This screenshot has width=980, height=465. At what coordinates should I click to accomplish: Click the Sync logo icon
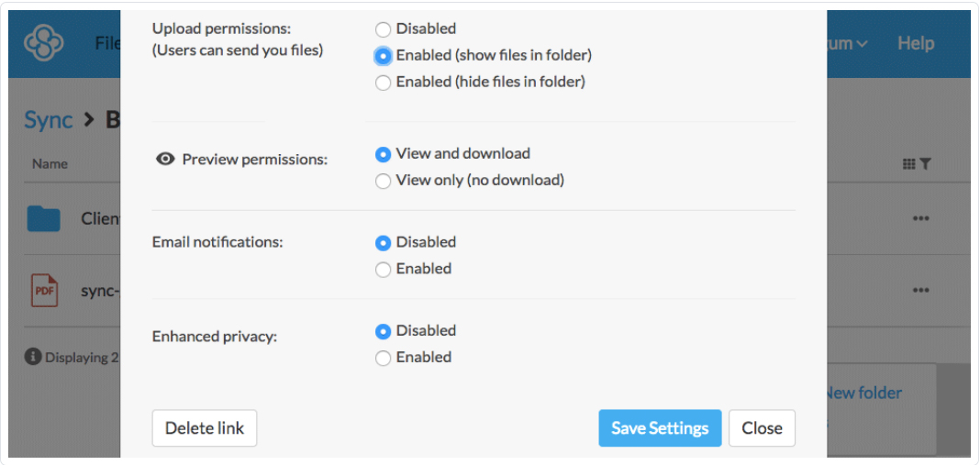pyautogui.click(x=44, y=43)
